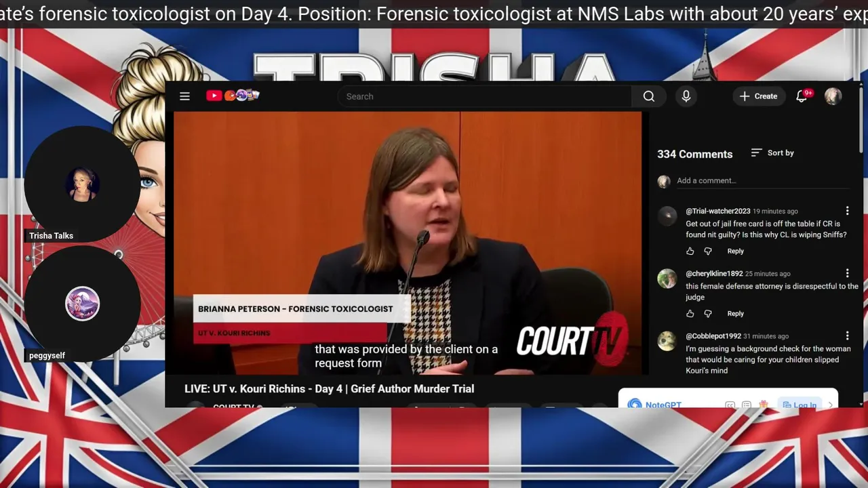
Task: Go to YouTube home via logo
Action: click(233, 96)
